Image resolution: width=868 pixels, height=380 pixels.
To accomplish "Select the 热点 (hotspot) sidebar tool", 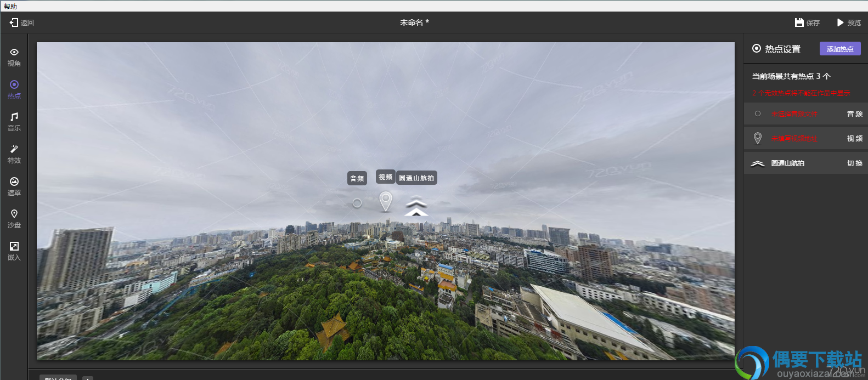I will 14,89.
